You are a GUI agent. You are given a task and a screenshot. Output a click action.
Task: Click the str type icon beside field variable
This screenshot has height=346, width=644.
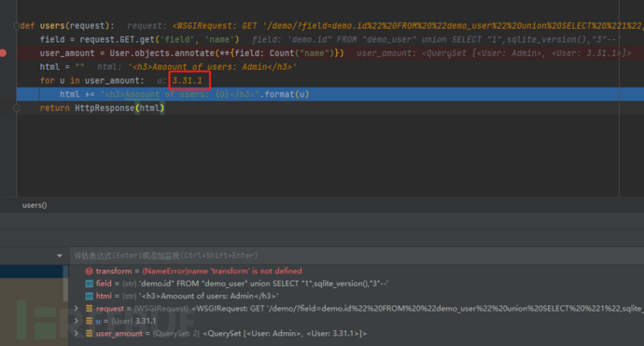coord(89,284)
